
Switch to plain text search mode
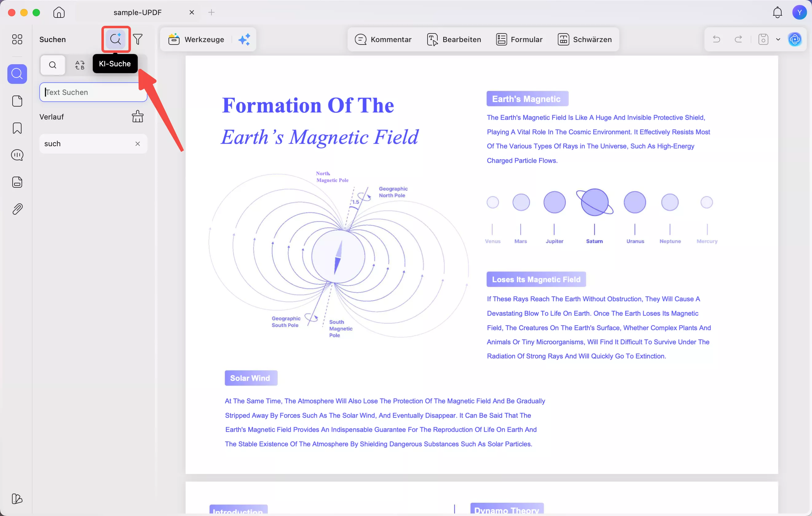point(53,65)
